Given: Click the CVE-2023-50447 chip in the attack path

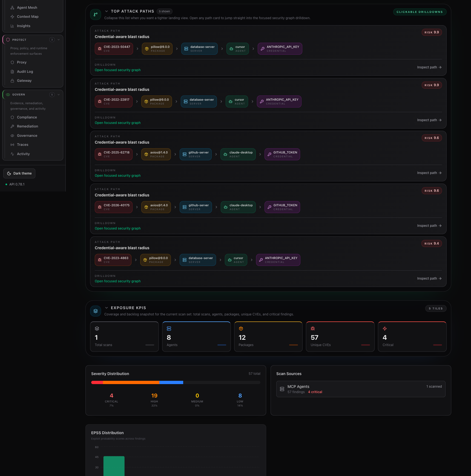Looking at the screenshot, I should pos(114,48).
